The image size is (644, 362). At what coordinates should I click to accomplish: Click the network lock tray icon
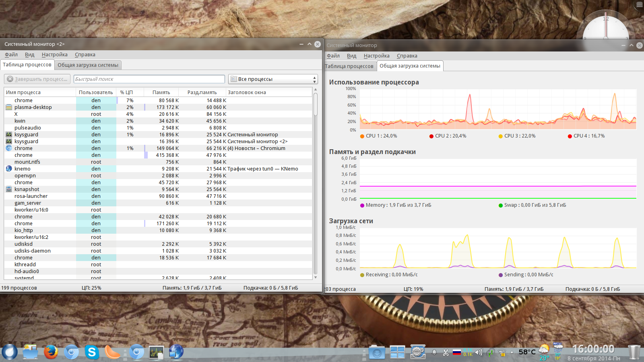point(502,353)
